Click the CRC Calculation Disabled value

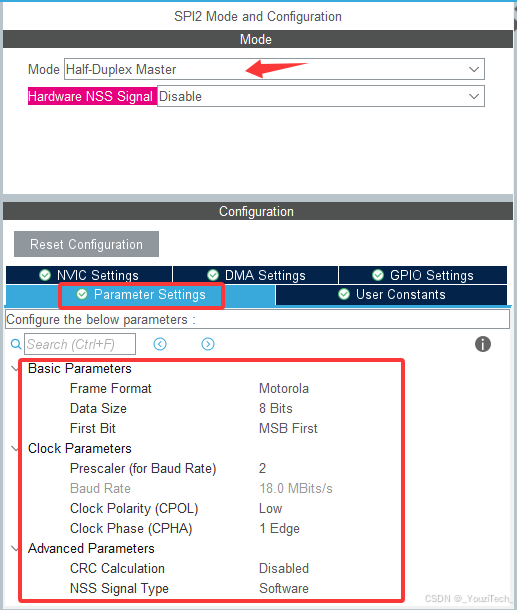[x=284, y=568]
